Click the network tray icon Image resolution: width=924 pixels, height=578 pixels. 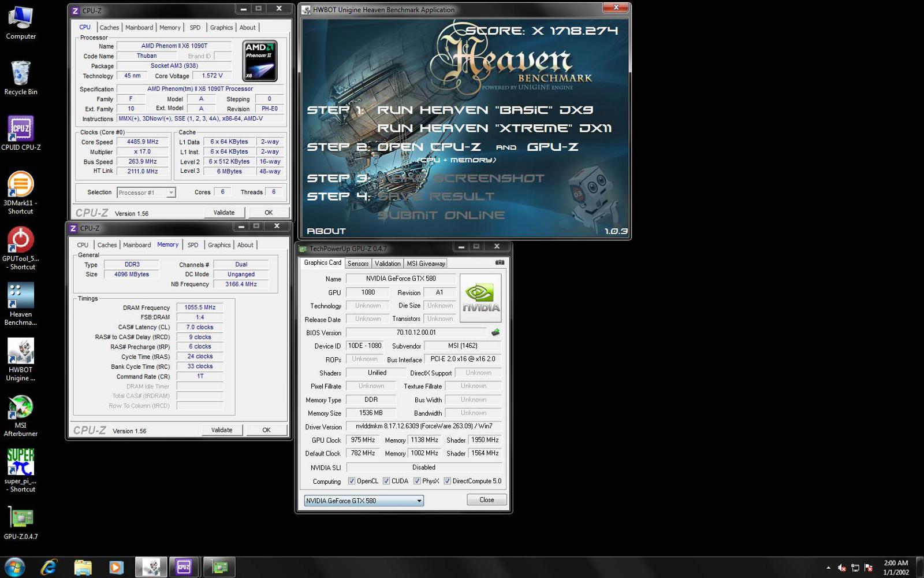click(x=855, y=568)
